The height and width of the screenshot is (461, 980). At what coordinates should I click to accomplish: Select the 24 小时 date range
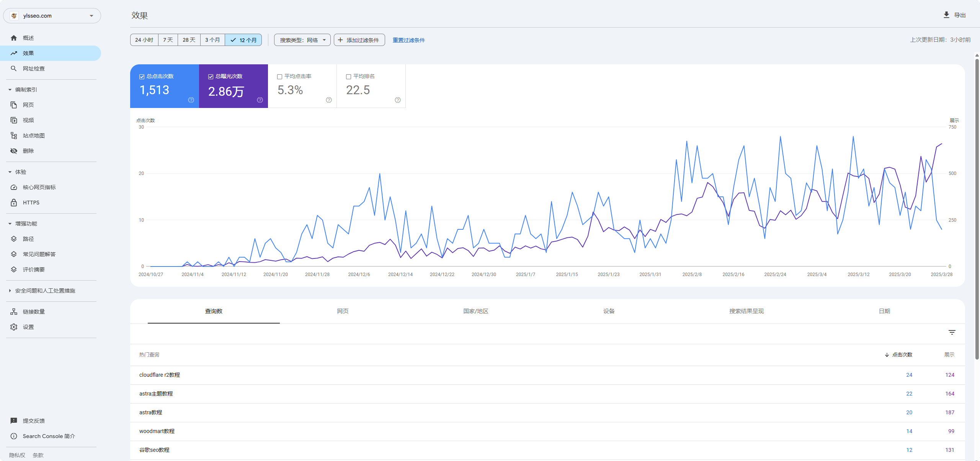coord(144,40)
